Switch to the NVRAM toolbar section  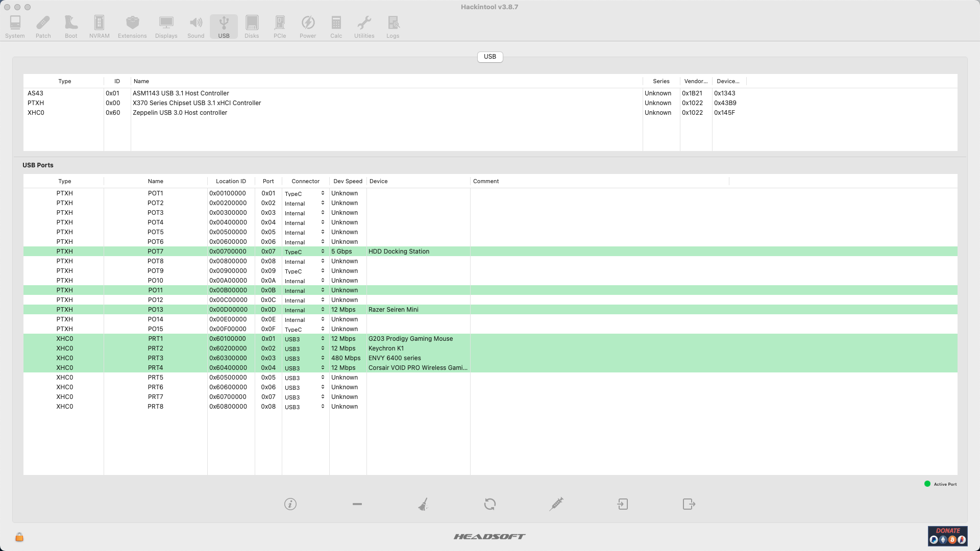pos(99,27)
